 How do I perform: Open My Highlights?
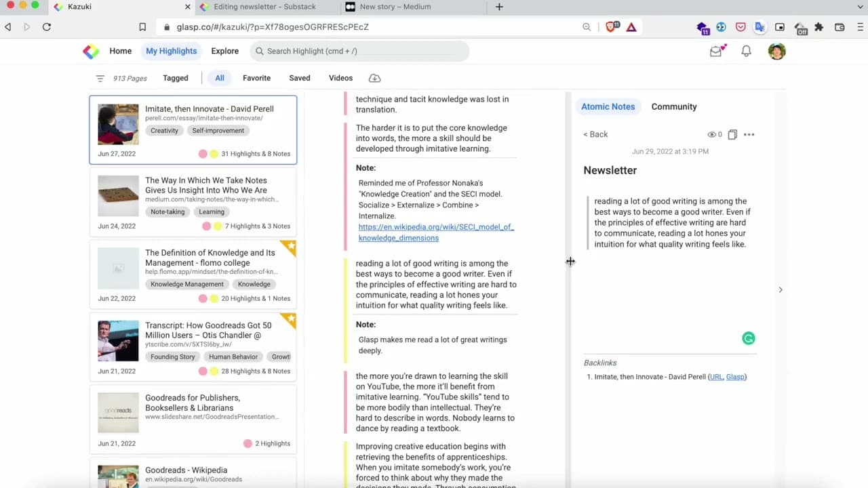[172, 51]
